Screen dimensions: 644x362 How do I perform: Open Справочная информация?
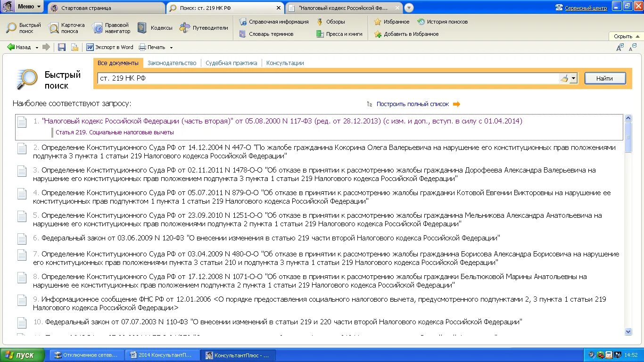point(273,22)
